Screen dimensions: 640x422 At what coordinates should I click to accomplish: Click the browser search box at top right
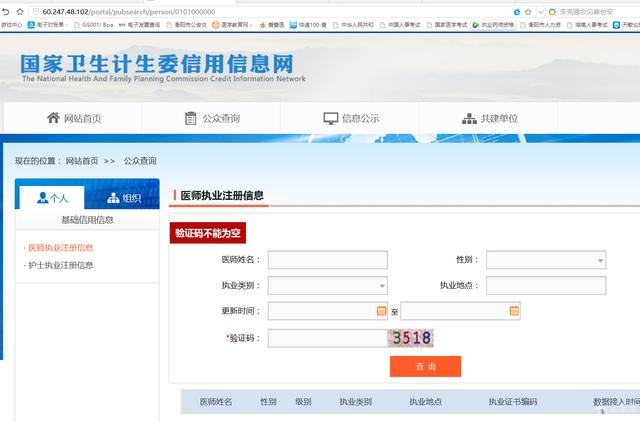(593, 12)
